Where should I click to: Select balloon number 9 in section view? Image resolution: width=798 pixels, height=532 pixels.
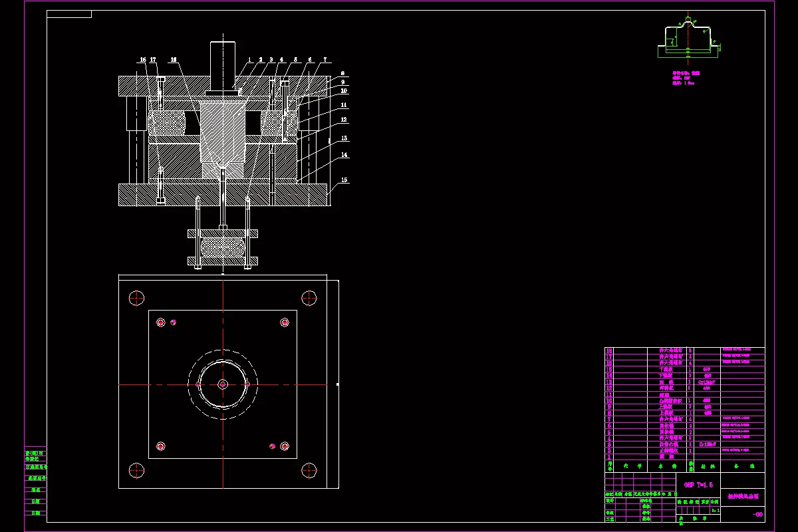click(342, 82)
